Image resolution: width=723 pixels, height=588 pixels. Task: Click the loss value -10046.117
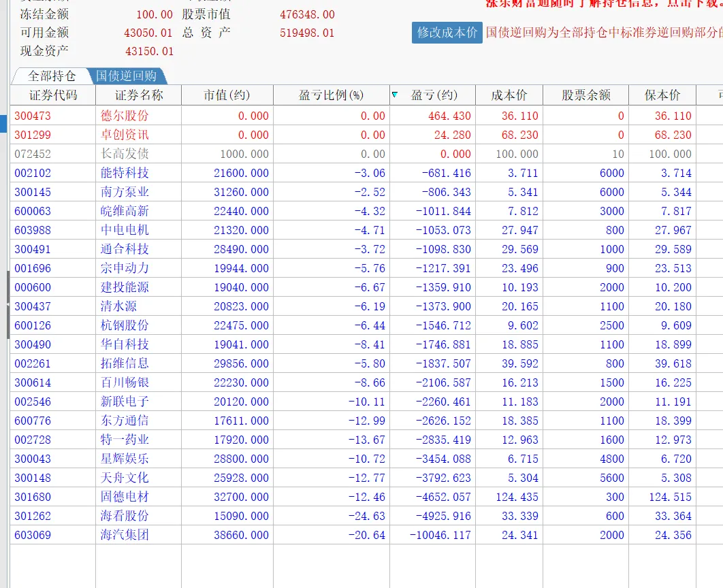(x=440, y=536)
